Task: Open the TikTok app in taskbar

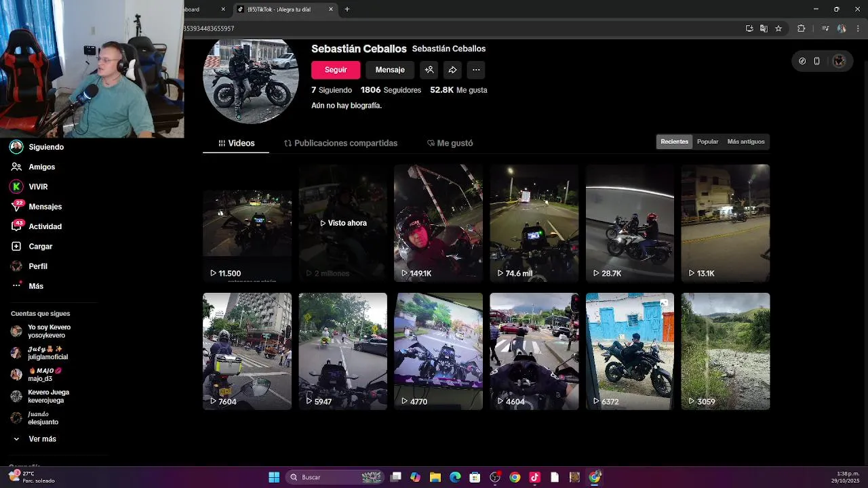Action: [534, 477]
